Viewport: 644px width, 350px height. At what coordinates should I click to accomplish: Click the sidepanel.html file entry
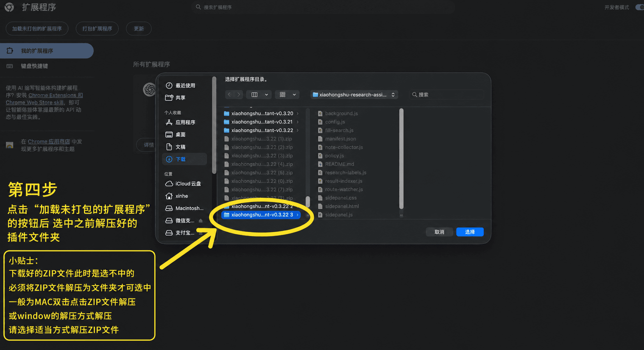pos(342,206)
